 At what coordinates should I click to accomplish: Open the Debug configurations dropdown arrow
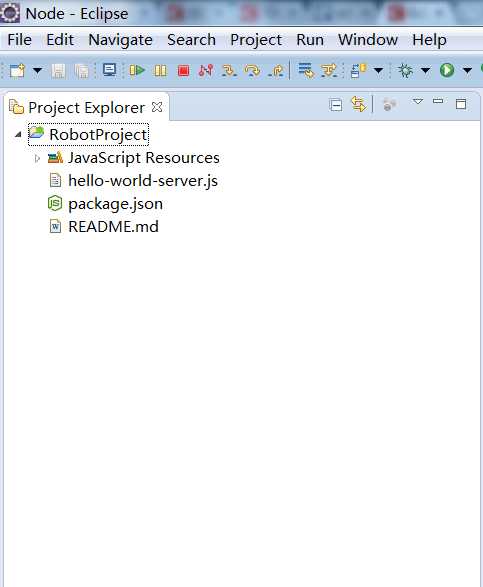(425, 70)
